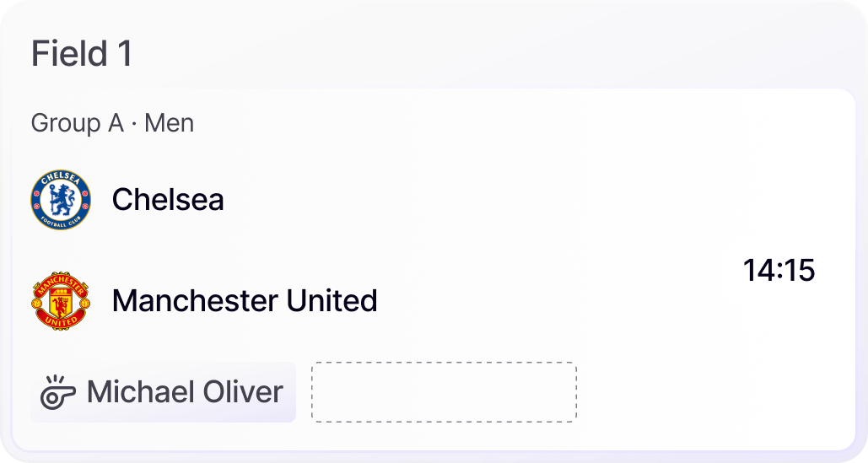The height and width of the screenshot is (463, 868).
Task: Select the Field 1 heading
Action: click(82, 55)
